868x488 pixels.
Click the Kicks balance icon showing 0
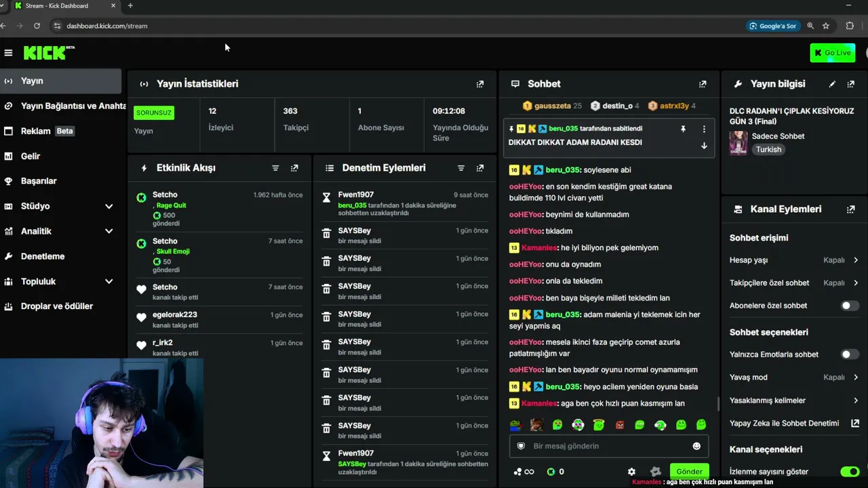click(555, 472)
